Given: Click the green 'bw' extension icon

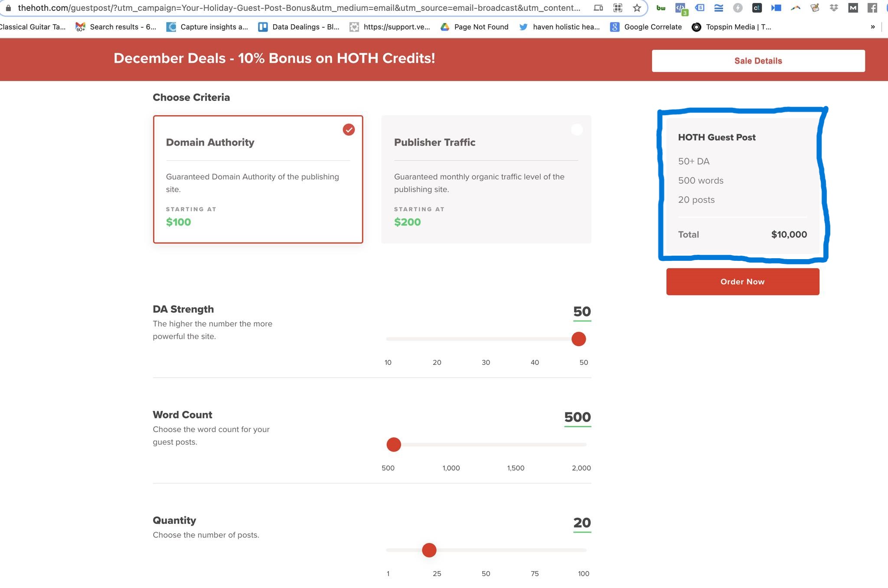Looking at the screenshot, I should pyautogui.click(x=661, y=8).
